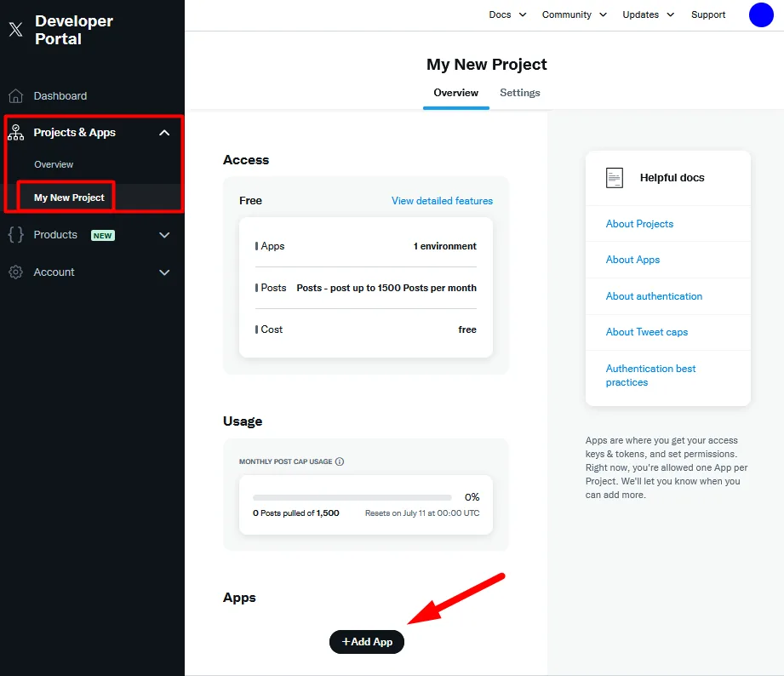Click the Monthly Post Cap Usage info icon

click(340, 461)
